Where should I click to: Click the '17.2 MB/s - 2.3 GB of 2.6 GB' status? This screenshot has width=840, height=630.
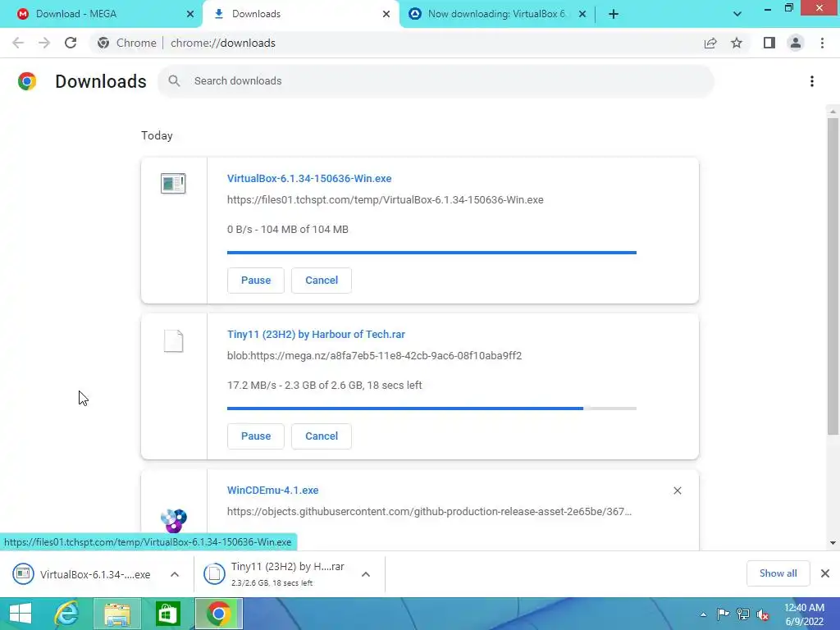point(325,386)
